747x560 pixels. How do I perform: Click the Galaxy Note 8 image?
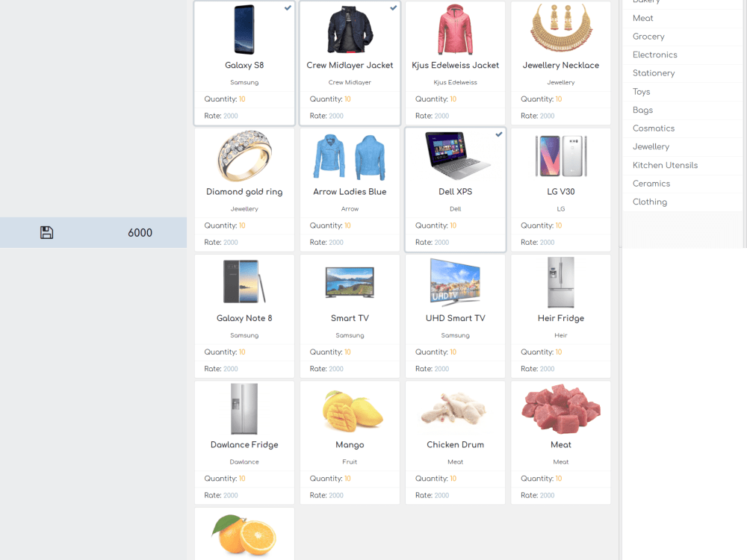point(244,281)
